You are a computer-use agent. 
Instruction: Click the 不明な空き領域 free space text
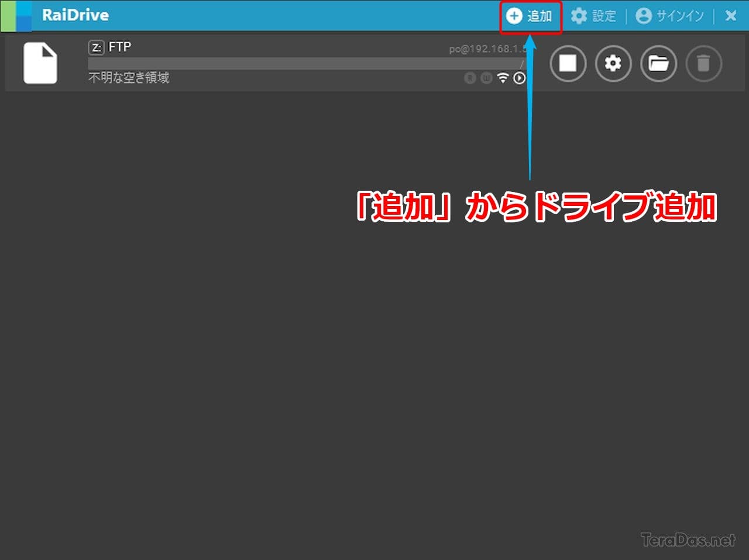pyautogui.click(x=129, y=78)
